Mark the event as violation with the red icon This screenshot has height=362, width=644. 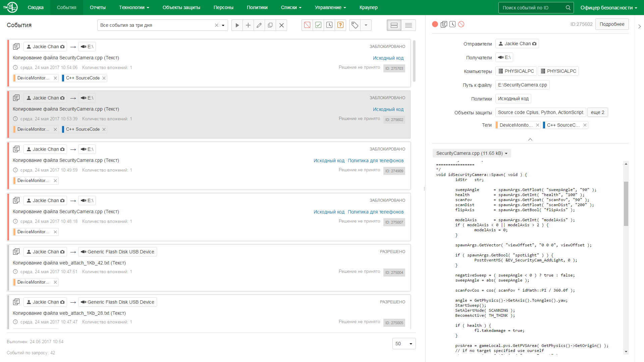pyautogui.click(x=307, y=25)
